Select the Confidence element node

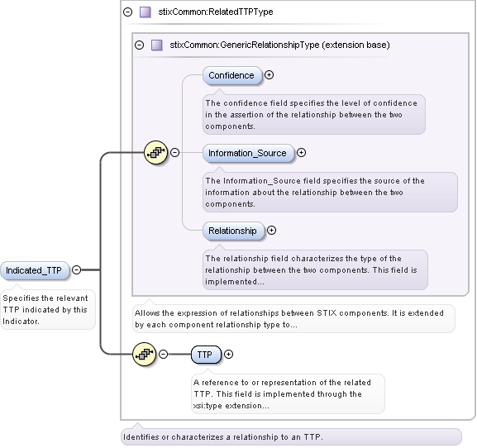point(231,75)
